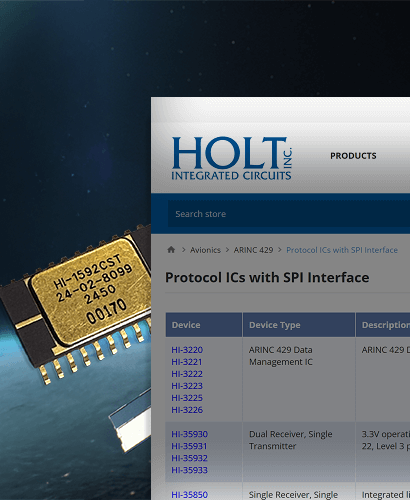Open device HI-35930
Screen dimensions: 410x500
pos(190,434)
